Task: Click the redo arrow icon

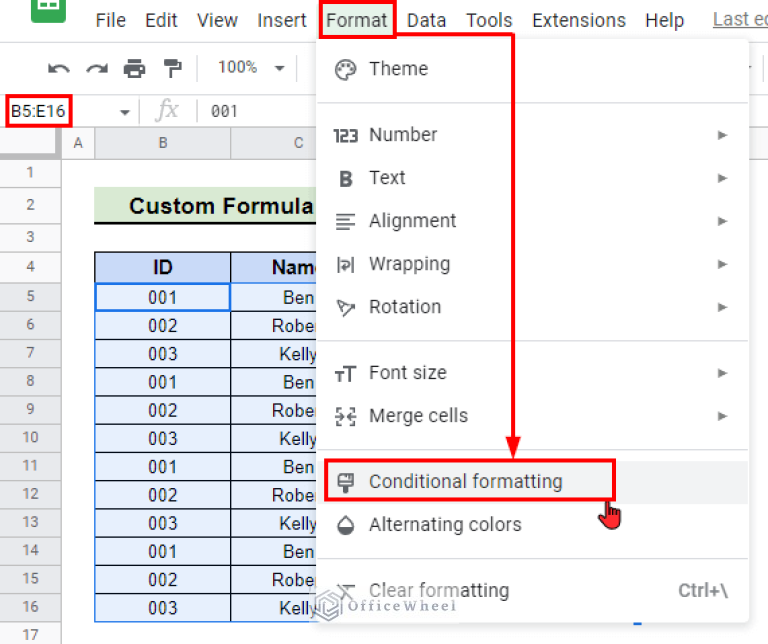Action: [x=96, y=68]
